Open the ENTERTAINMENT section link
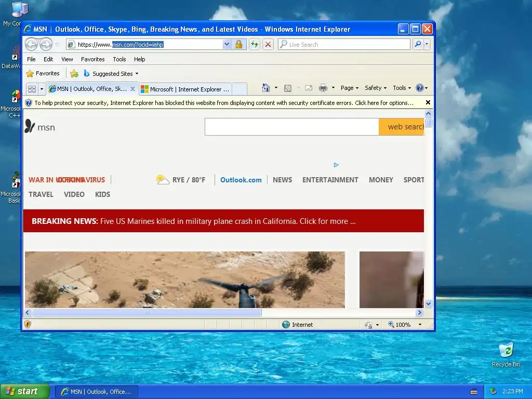 coord(330,180)
